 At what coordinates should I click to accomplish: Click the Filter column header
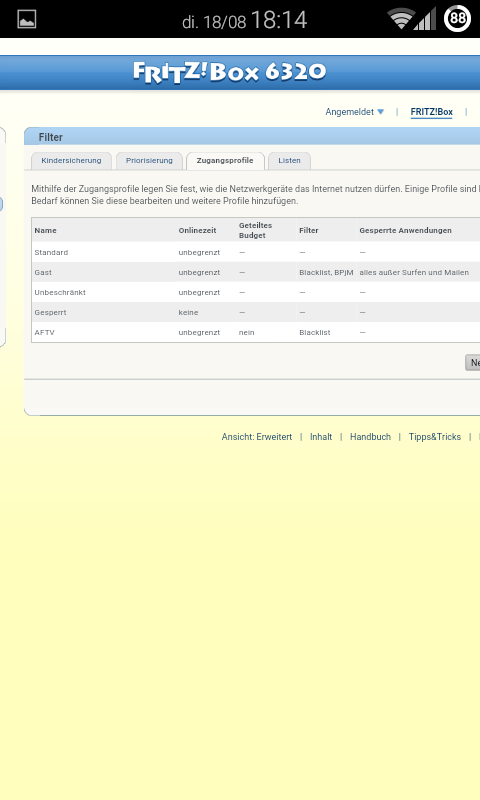(x=309, y=230)
